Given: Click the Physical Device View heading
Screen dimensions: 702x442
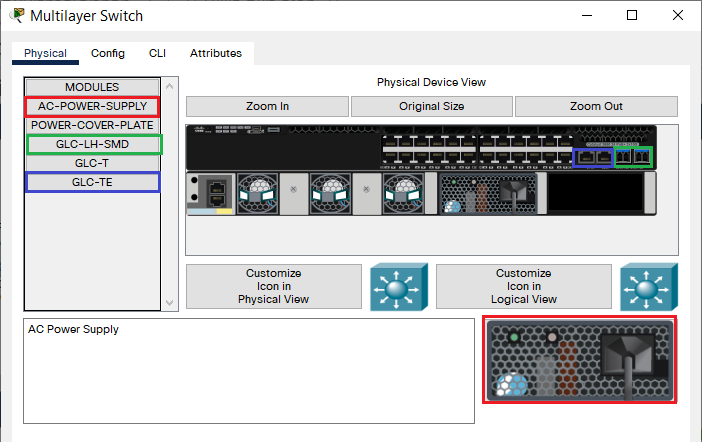Looking at the screenshot, I should [x=431, y=82].
